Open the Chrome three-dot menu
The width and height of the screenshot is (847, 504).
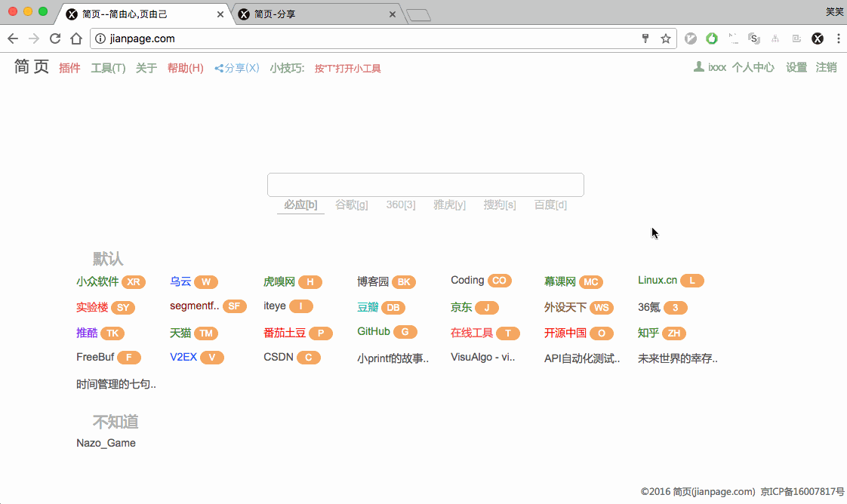839,38
